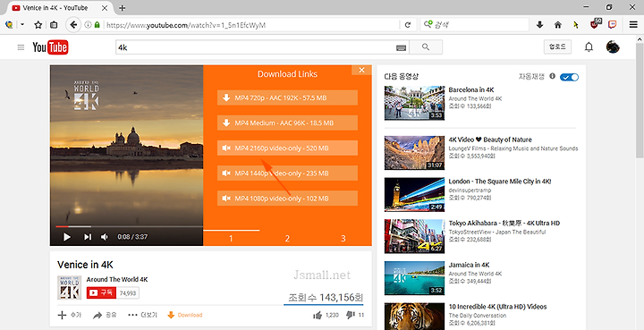Open the browser library clipboard icon

[54, 25]
